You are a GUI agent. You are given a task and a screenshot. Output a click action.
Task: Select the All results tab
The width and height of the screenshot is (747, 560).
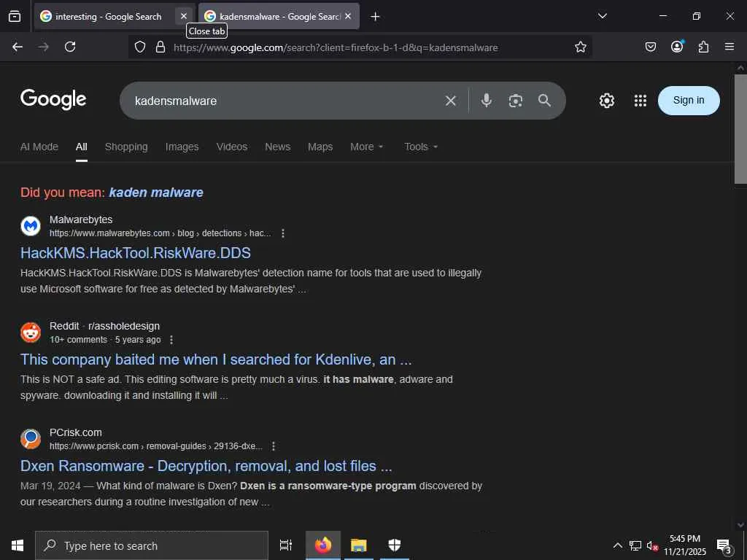pos(82,147)
